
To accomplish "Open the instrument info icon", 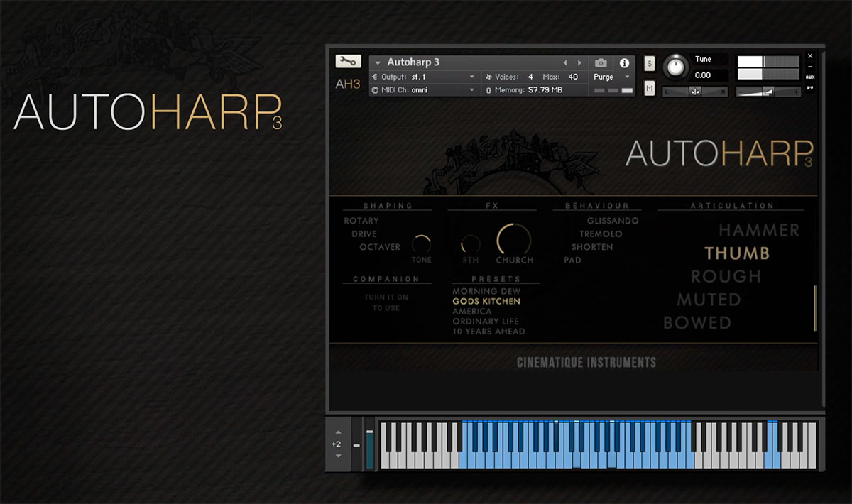I will point(624,63).
